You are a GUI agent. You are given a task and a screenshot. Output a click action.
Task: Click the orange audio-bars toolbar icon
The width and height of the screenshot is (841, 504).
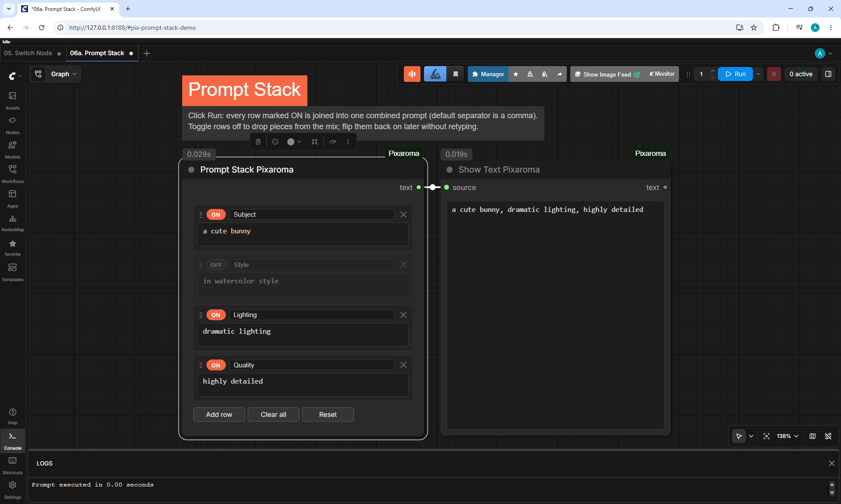tap(412, 74)
